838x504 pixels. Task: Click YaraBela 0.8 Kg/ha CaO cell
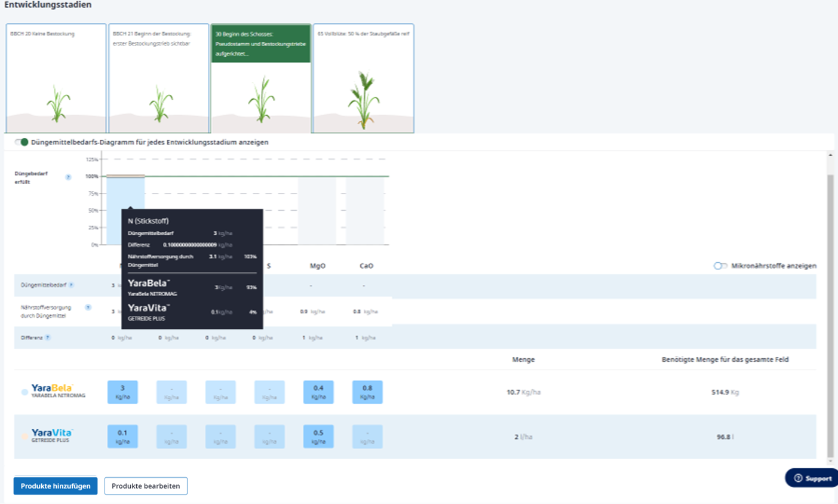(367, 392)
